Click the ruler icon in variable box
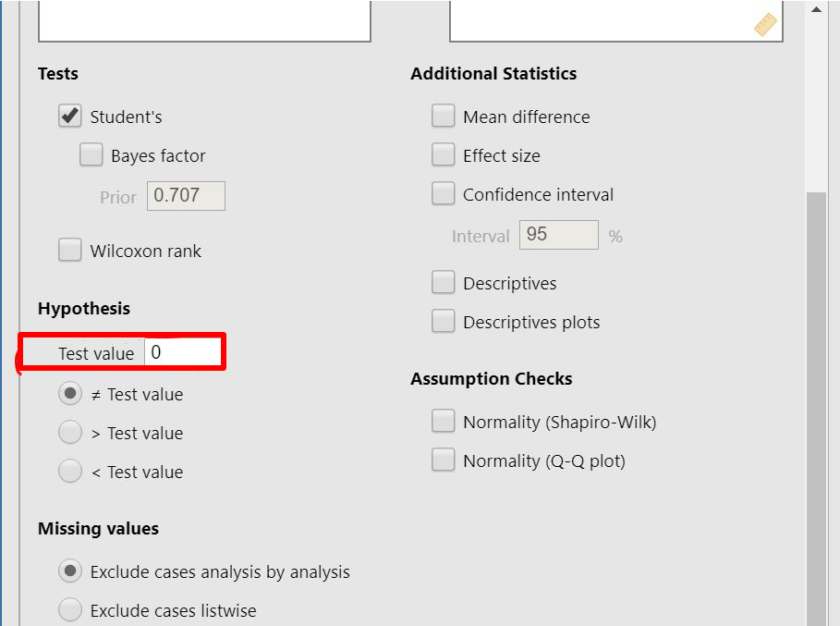 tap(766, 25)
